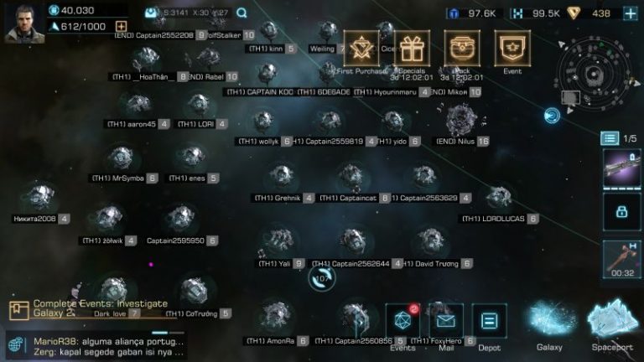Click the blue return-to-base spiral button
Image resolution: width=644 pixels, height=362 pixels.
tap(552, 116)
